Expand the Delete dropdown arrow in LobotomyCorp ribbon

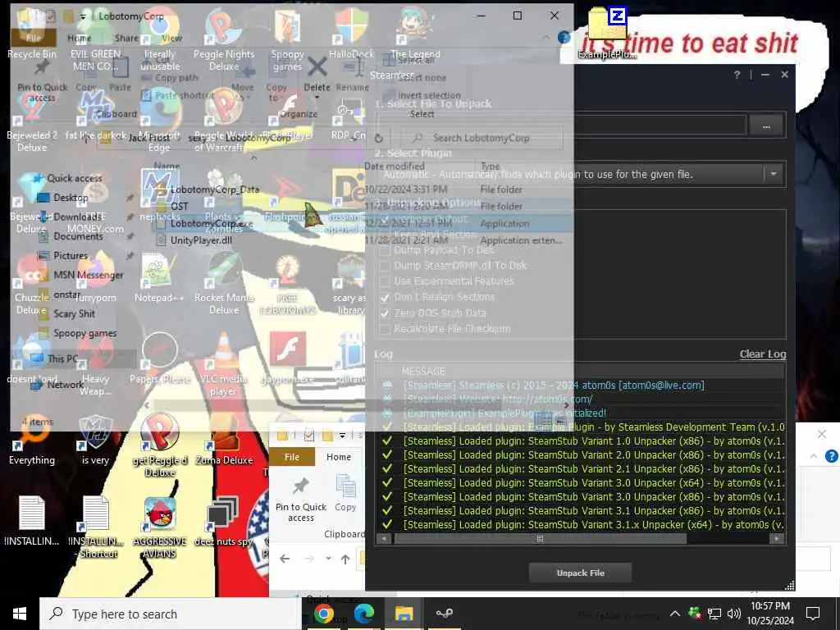coord(317,97)
